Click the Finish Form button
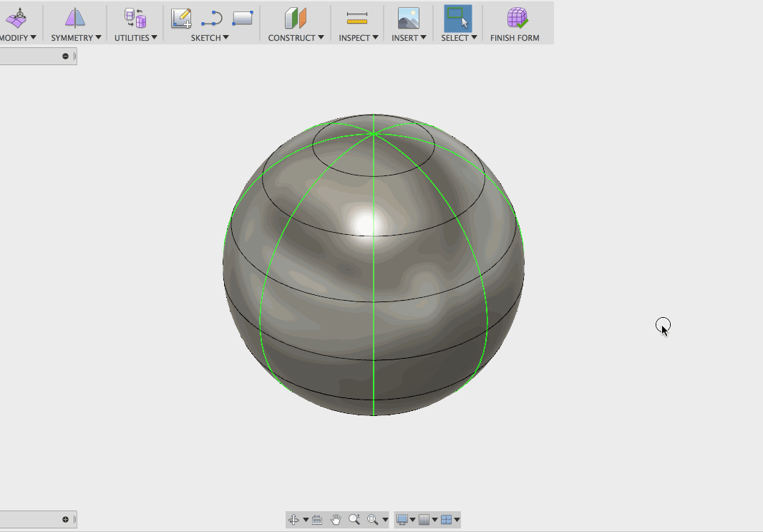Viewport: 763px width, 532px height. [515, 24]
